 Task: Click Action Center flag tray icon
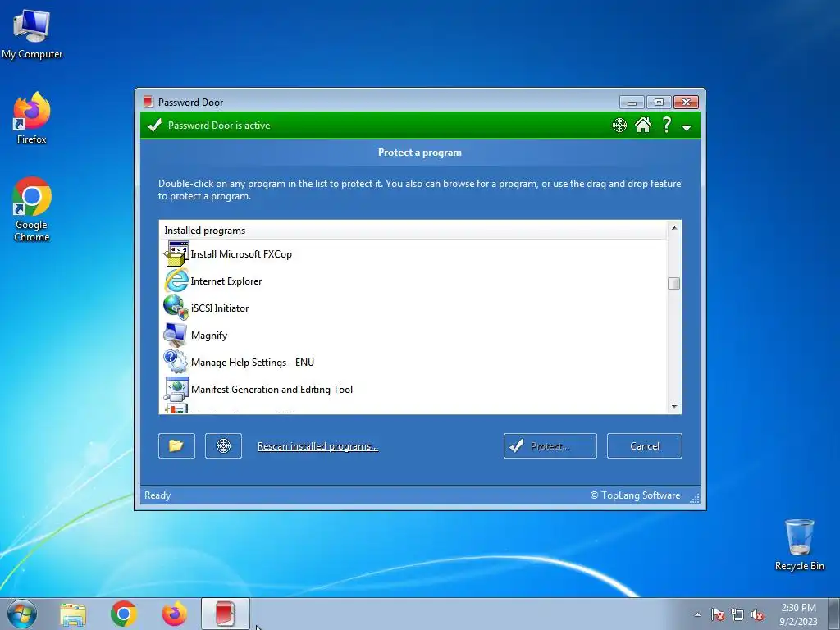(x=718, y=614)
